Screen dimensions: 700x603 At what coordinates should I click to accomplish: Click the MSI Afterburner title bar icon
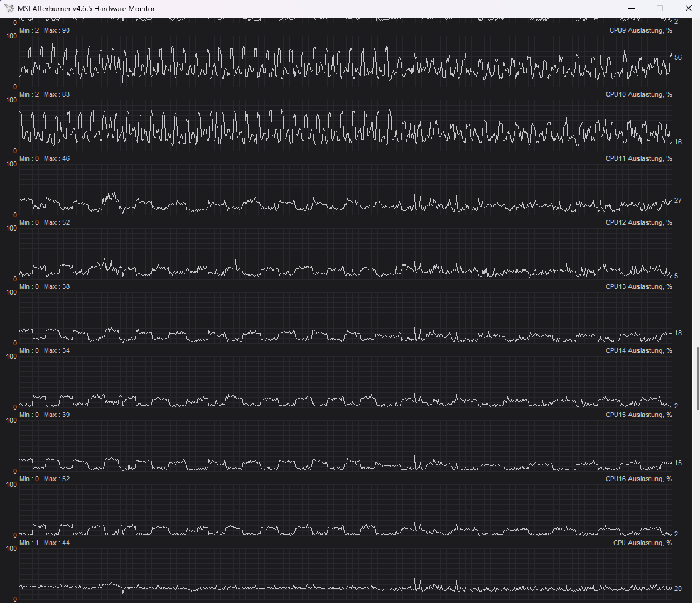coord(9,9)
